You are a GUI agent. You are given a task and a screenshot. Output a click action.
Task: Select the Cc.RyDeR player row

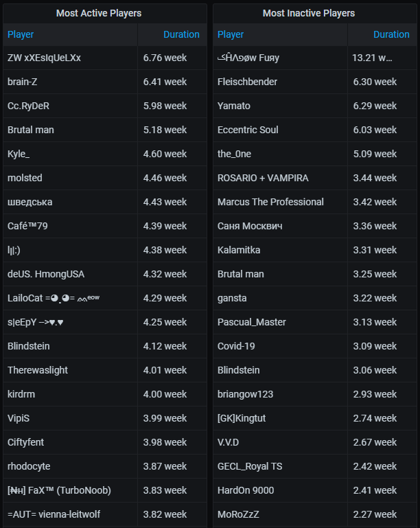click(28, 106)
